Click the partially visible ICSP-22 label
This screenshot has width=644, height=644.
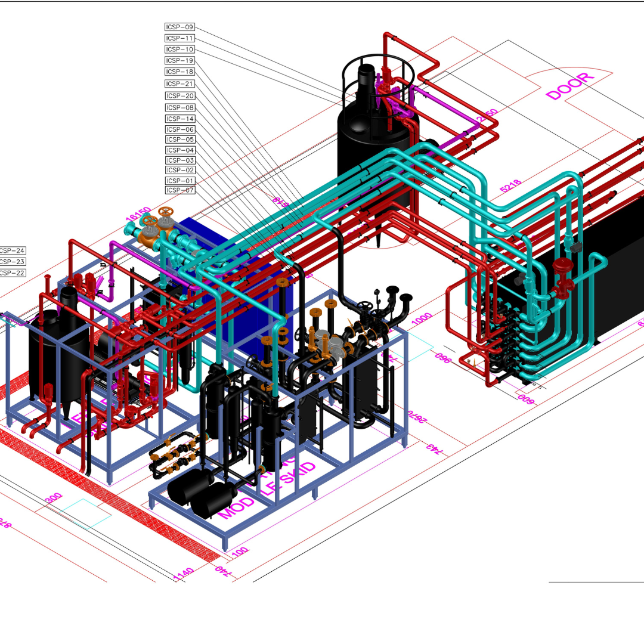(13, 273)
